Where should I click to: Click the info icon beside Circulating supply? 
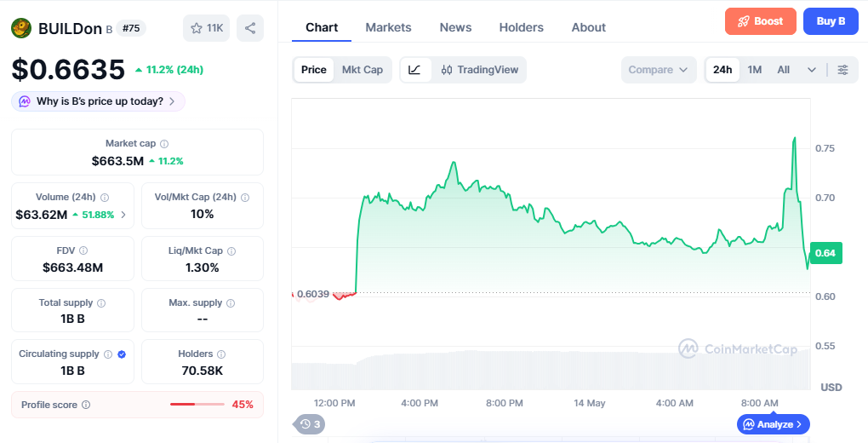coord(108,354)
